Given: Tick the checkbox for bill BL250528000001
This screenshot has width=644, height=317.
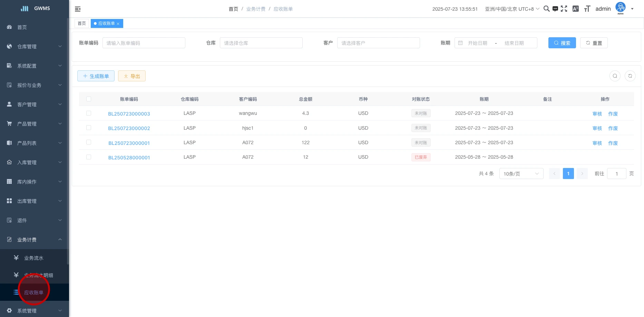Looking at the screenshot, I should coord(89,157).
